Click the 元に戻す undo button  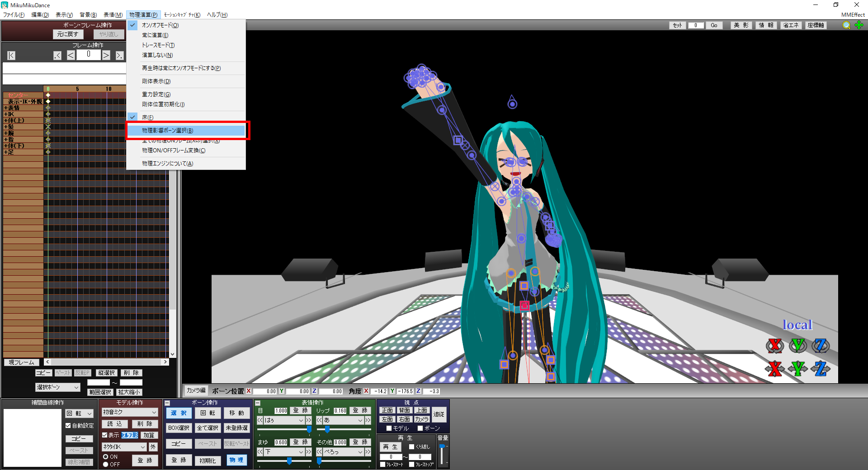[68, 34]
